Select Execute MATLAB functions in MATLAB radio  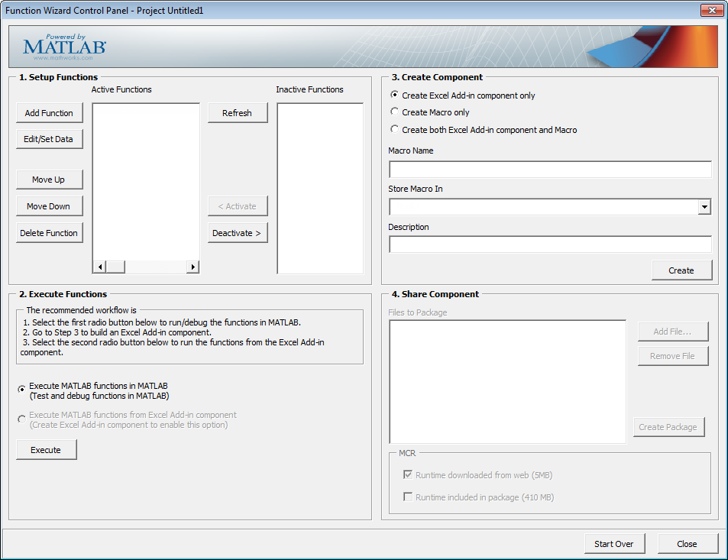point(21,389)
